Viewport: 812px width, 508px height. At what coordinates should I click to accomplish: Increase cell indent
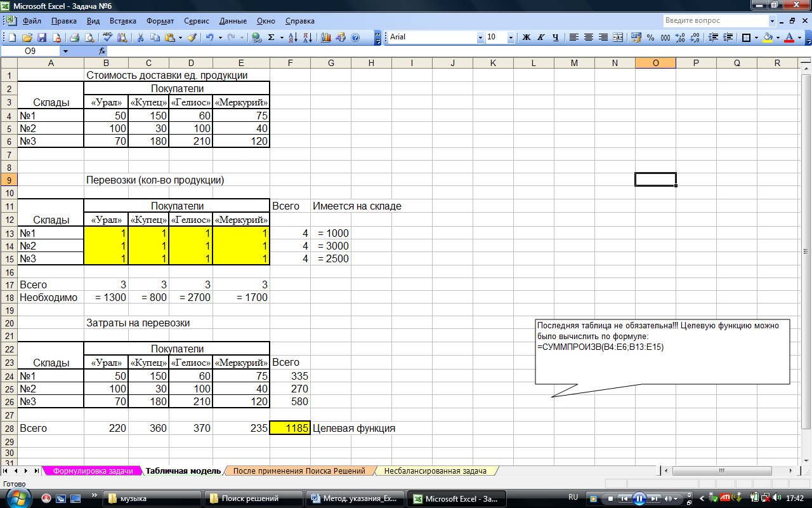coord(728,37)
